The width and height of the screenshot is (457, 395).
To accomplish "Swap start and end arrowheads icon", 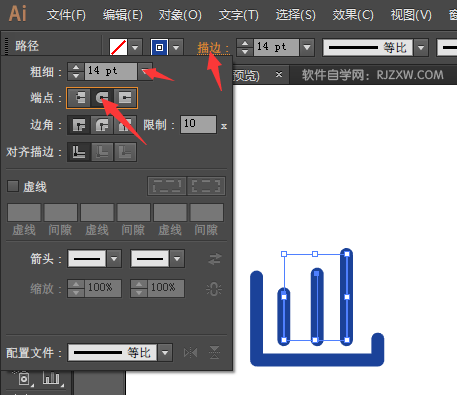I will (215, 259).
